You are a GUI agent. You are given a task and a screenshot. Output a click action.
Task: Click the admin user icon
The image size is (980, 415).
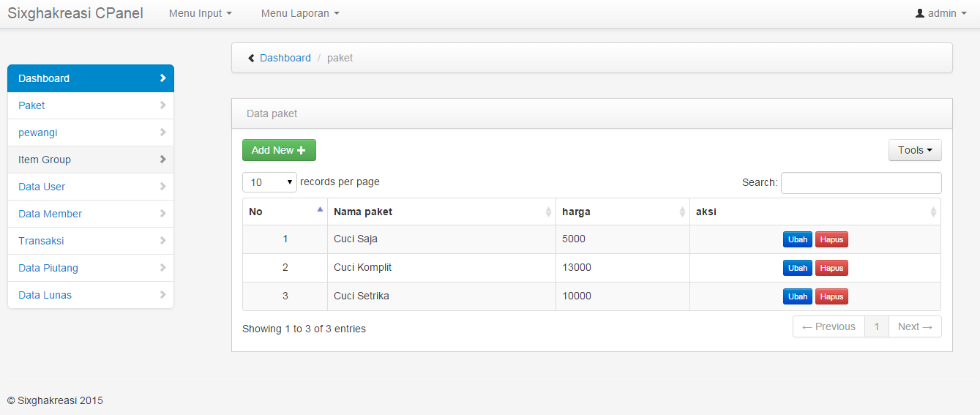coord(920,13)
